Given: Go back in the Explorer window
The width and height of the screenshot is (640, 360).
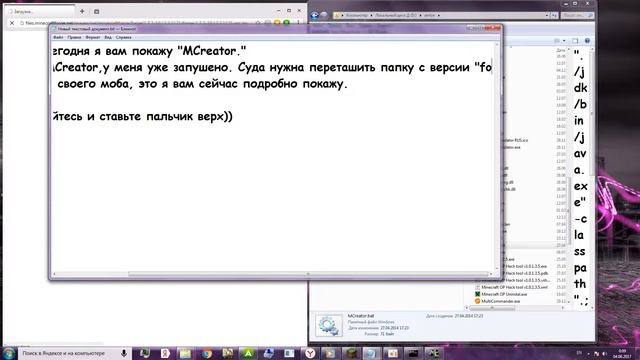Looking at the screenshot, I should (315, 15).
